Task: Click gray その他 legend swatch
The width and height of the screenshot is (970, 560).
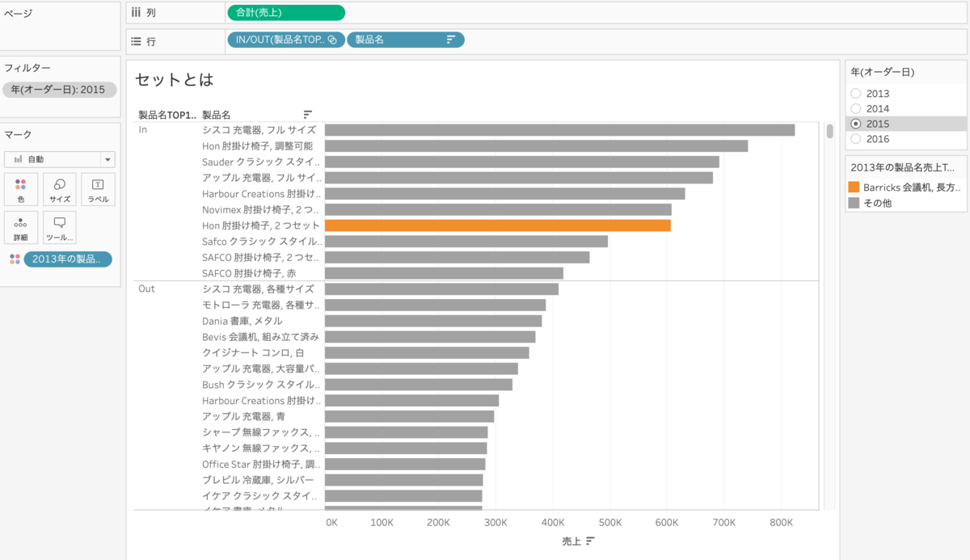Action: pos(854,203)
